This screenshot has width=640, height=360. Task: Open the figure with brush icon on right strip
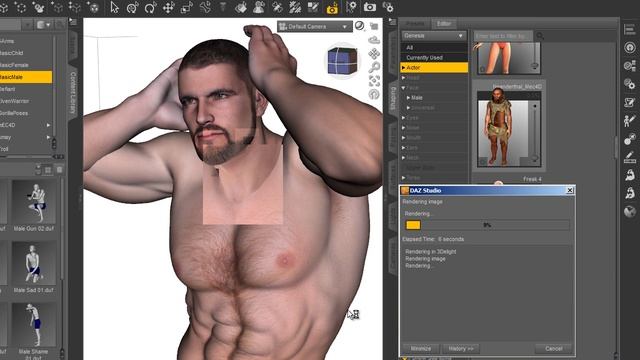coord(630,121)
